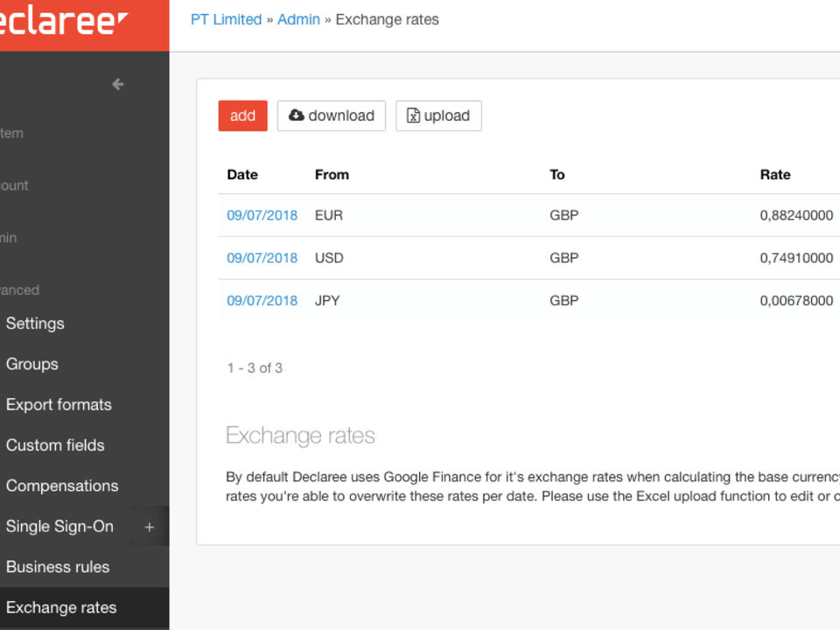Open Export formats menu item
This screenshot has height=630, width=840.
59,404
